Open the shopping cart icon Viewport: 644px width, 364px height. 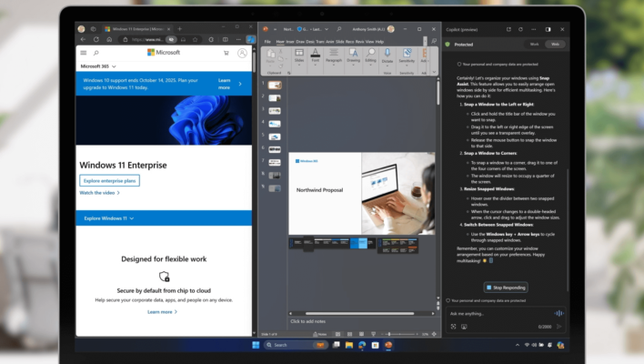click(226, 53)
